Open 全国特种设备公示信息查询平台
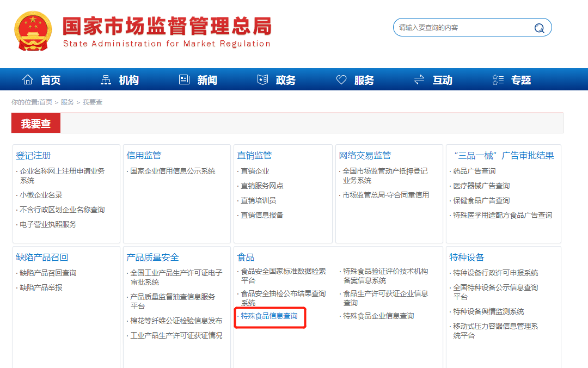Viewport: 588px width, 368px height. (x=495, y=292)
